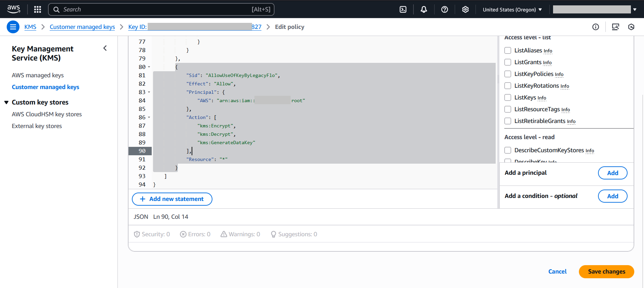The height and width of the screenshot is (288, 644).
Task: Open the support help icon
Action: 445,9
